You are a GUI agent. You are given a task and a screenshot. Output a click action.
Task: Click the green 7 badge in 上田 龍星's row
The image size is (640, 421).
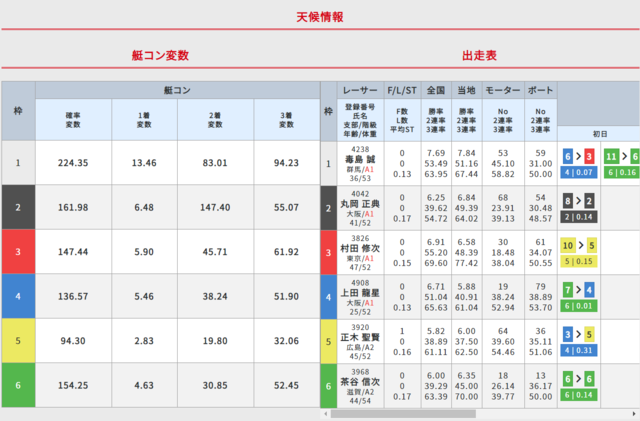tap(568, 291)
